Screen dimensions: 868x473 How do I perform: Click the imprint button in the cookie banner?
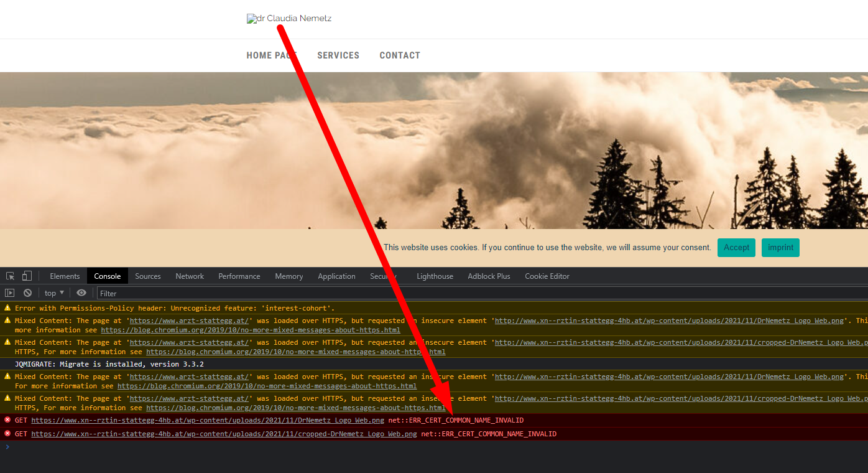(780, 248)
